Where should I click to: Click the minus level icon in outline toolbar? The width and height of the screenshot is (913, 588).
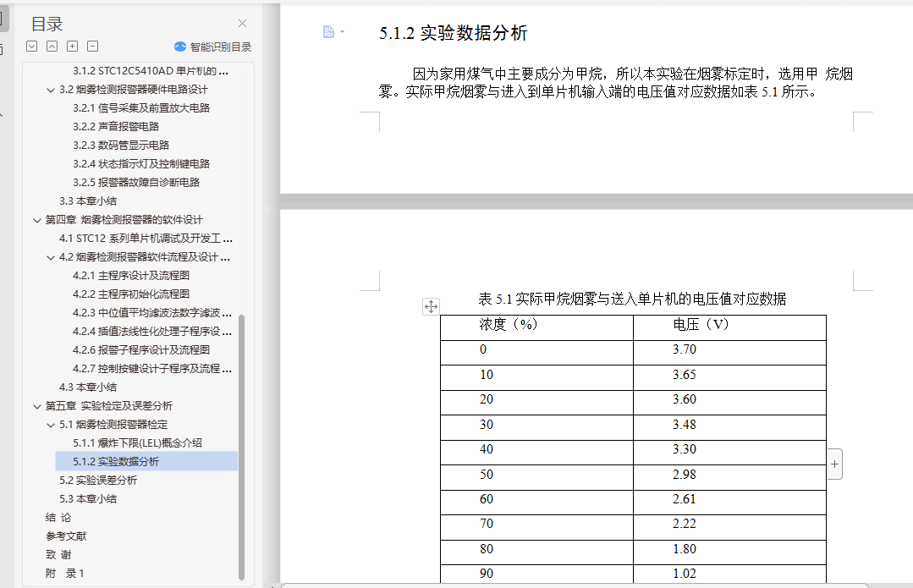[x=92, y=46]
